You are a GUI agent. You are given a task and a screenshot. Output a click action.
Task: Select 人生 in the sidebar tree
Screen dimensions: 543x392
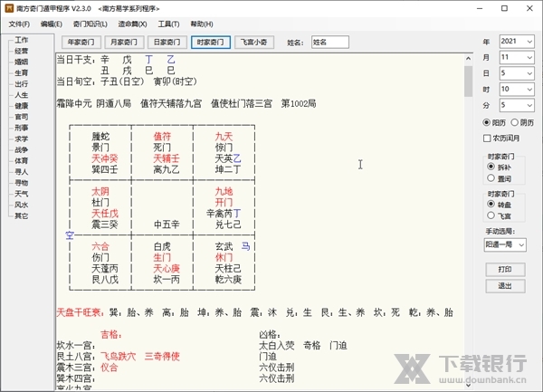[x=22, y=95]
